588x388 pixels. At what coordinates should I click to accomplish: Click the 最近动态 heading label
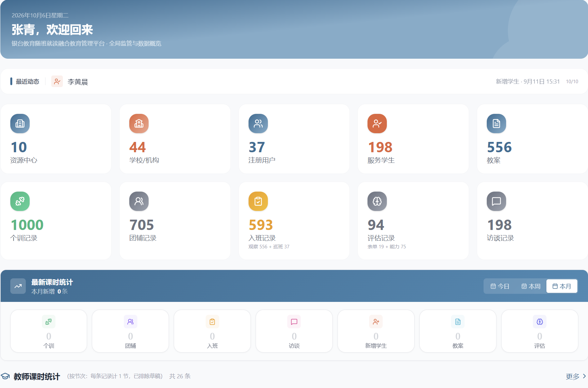[x=27, y=82]
